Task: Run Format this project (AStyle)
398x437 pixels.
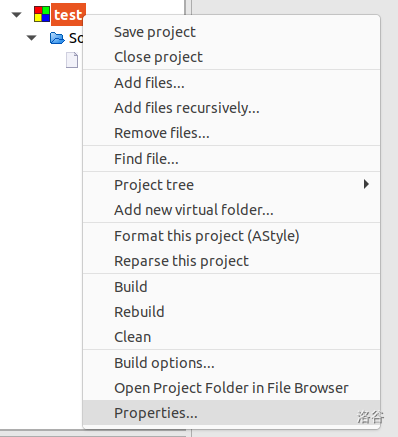Action: pyautogui.click(x=231, y=236)
